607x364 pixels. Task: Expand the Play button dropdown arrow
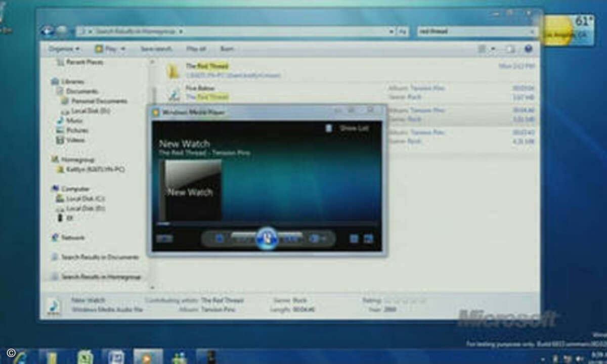[x=123, y=49]
